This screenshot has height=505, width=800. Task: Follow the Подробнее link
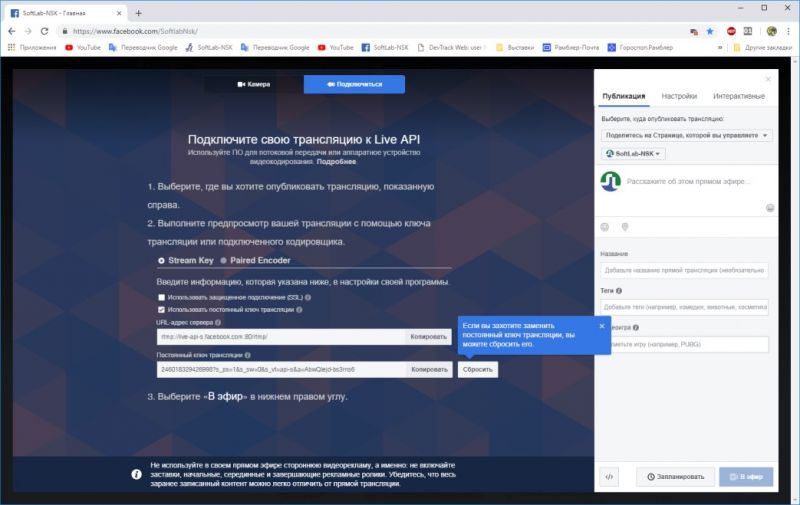[336, 162]
